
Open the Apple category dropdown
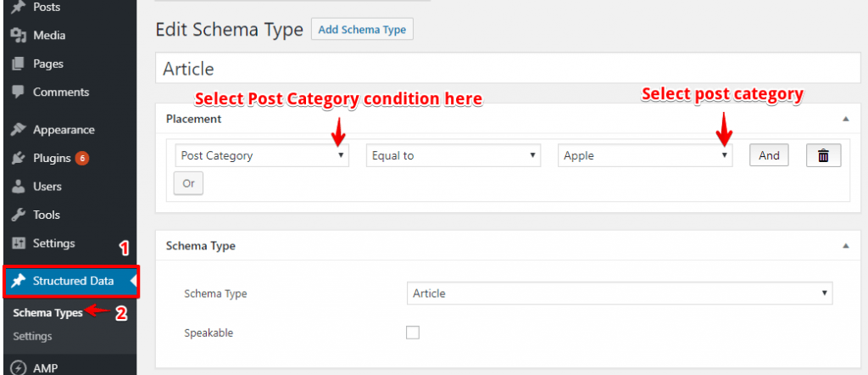click(645, 155)
